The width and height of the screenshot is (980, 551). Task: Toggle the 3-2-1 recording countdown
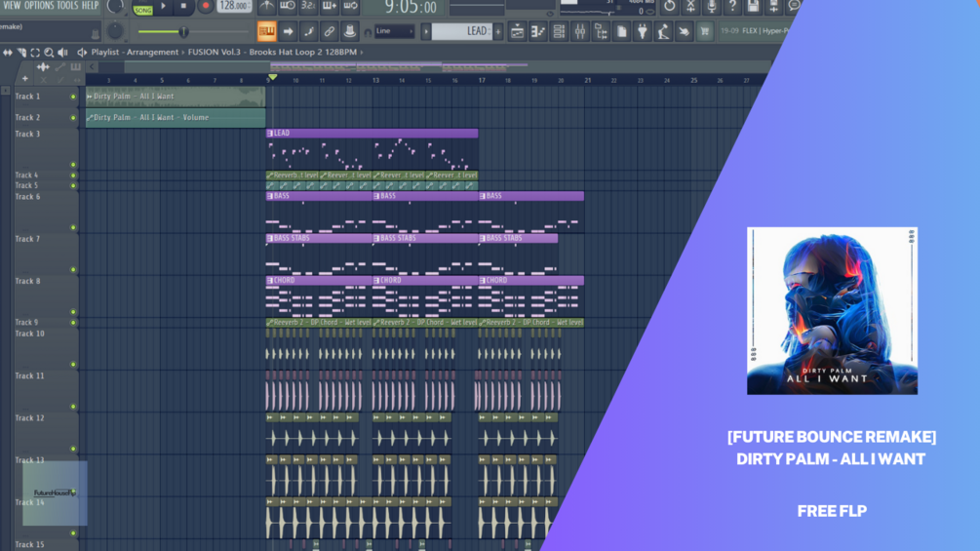pyautogui.click(x=309, y=6)
